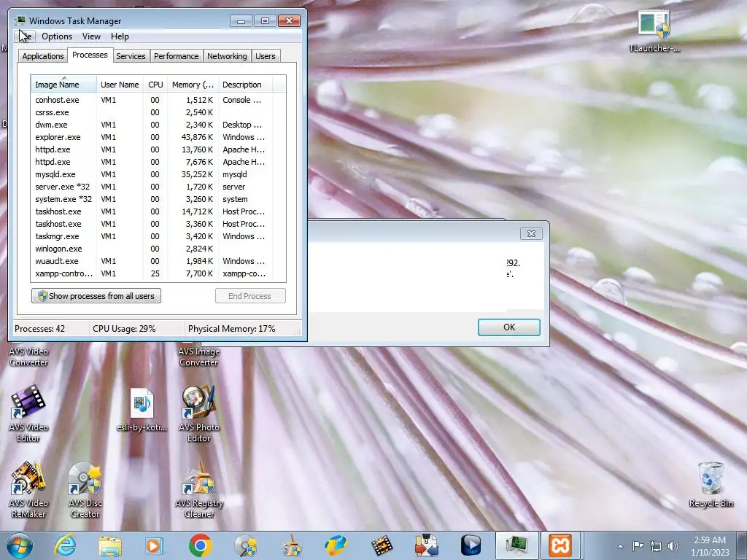Select the winlogon.exe process row
747x560 pixels.
(x=158, y=249)
